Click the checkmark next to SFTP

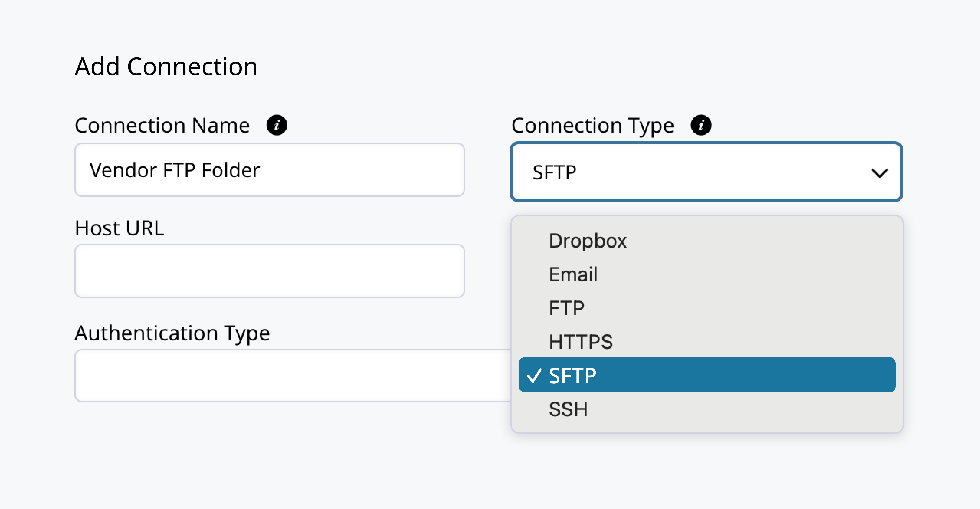point(534,375)
